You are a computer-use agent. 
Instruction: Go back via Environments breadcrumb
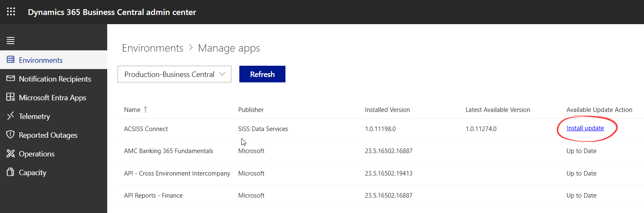pos(152,48)
